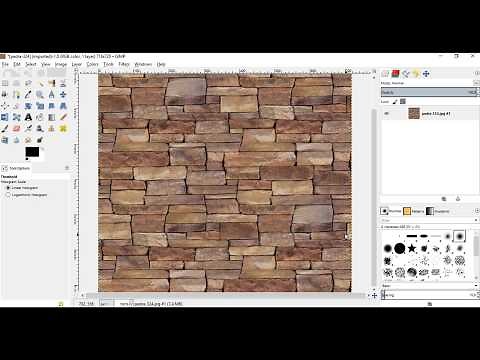Open the Image menu
The height and width of the screenshot is (360, 480).
click(x=61, y=64)
